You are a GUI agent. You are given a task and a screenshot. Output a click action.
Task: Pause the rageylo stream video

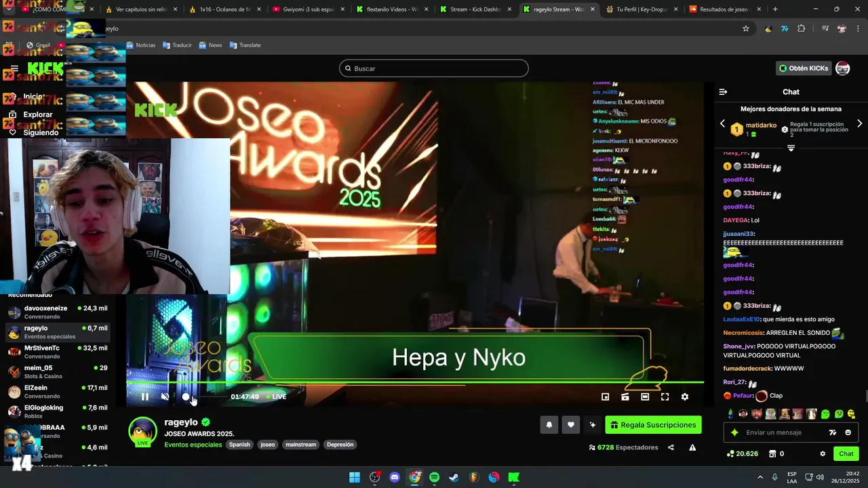tap(144, 396)
